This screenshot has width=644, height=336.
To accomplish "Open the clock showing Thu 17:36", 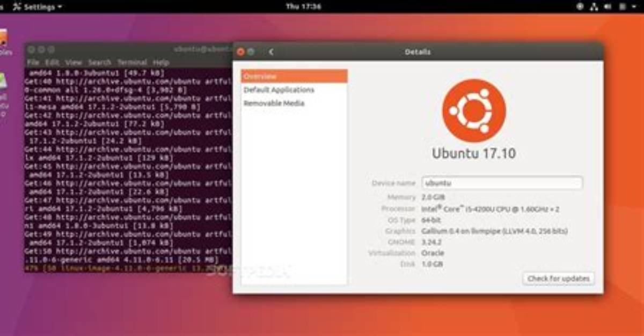I will click(304, 7).
